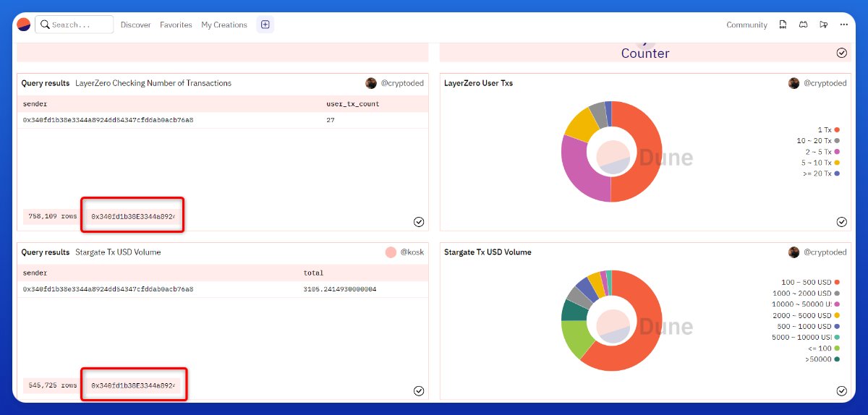Click address filter field in Stargate panel
This screenshot has height=415, width=868.
click(x=132, y=385)
